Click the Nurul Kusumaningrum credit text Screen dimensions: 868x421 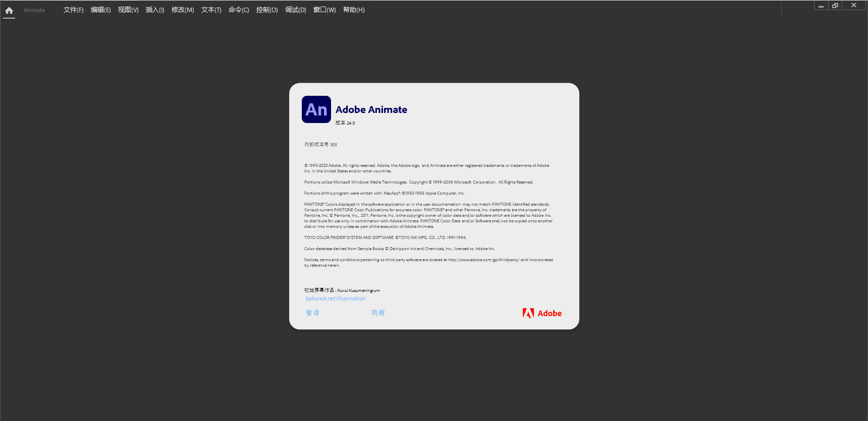tap(359, 290)
